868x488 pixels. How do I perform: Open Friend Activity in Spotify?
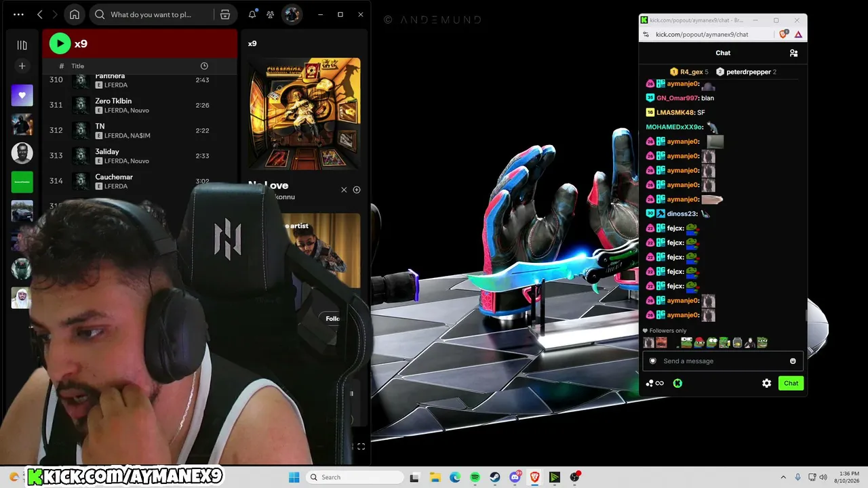271,14
